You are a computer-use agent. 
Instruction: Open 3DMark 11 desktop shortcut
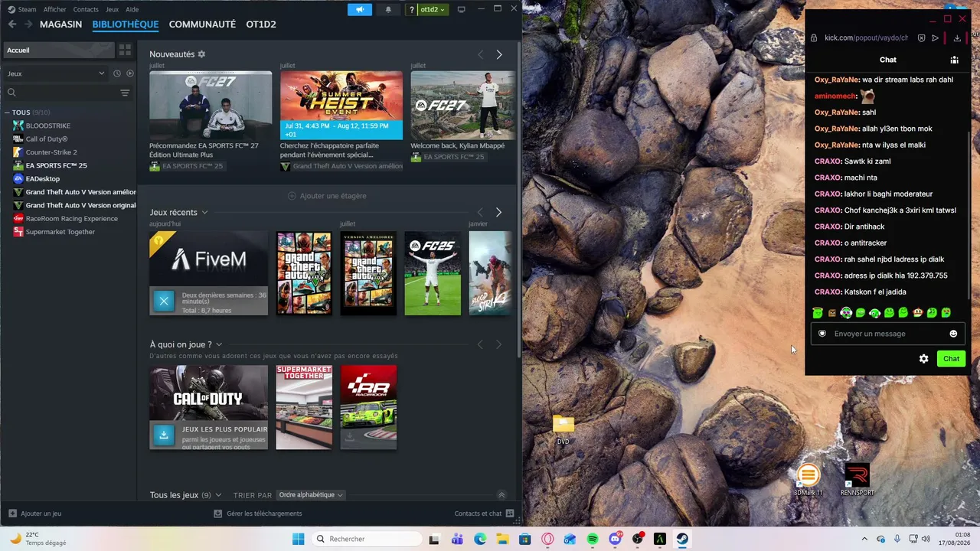[x=808, y=481]
